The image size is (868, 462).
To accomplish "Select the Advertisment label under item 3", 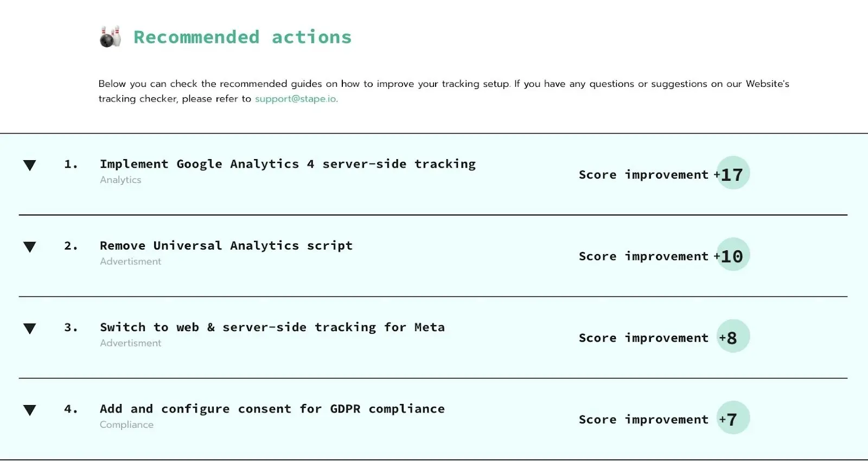I will click(130, 343).
